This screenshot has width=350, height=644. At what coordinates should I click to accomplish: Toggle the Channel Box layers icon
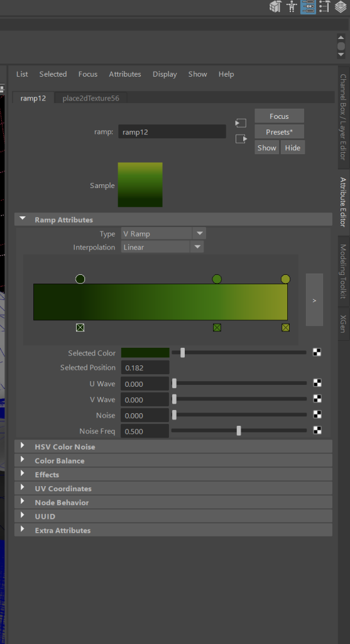coord(341,6)
